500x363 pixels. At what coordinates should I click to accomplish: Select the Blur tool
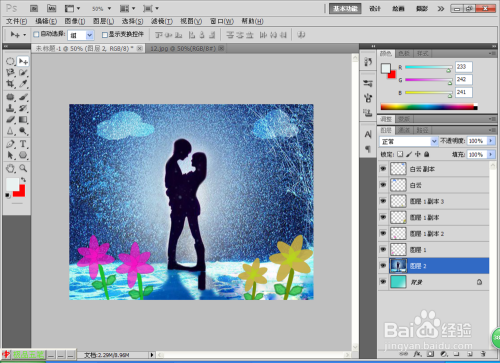(10, 131)
